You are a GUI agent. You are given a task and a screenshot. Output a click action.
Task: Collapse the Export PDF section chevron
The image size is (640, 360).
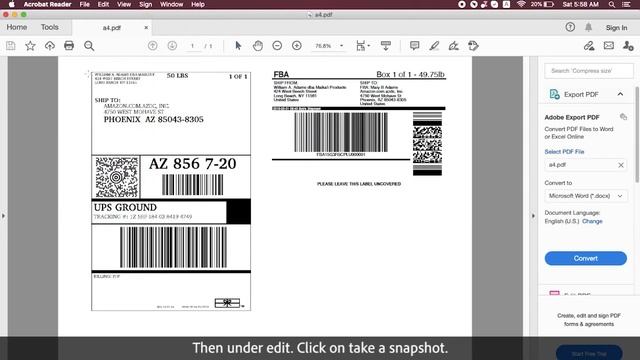[x=620, y=94]
